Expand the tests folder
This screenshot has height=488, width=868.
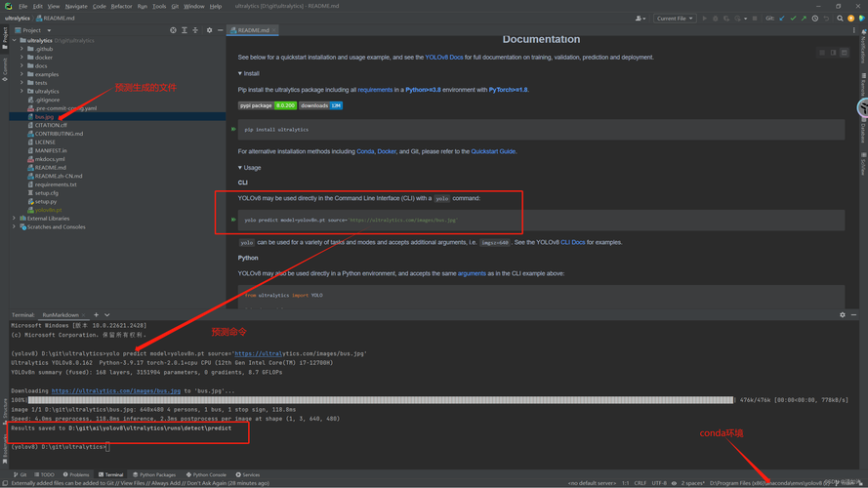22,82
